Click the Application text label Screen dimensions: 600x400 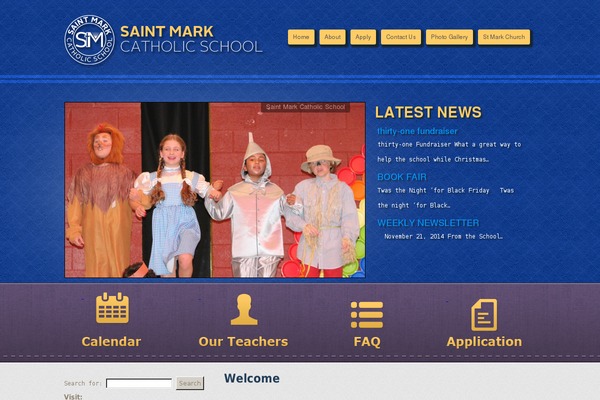(484, 341)
